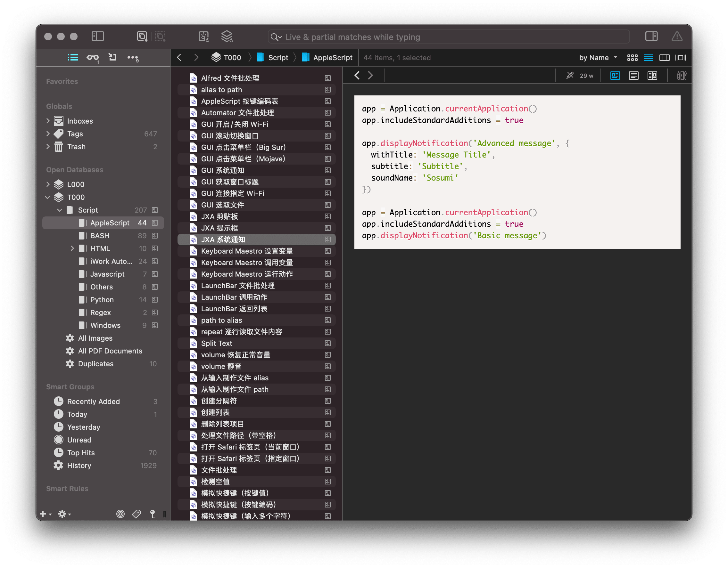
Task: Click the T000 breadcrumb
Action: click(226, 58)
